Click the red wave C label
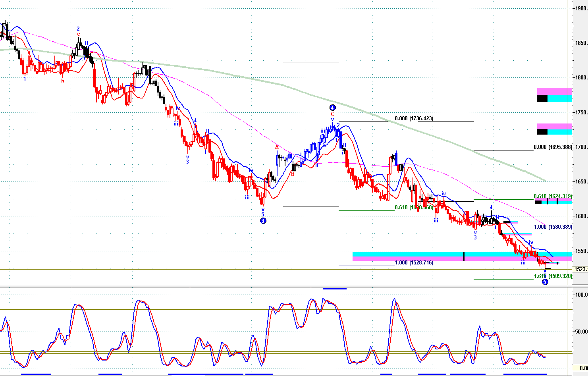The image size is (588, 376). pyautogui.click(x=333, y=114)
